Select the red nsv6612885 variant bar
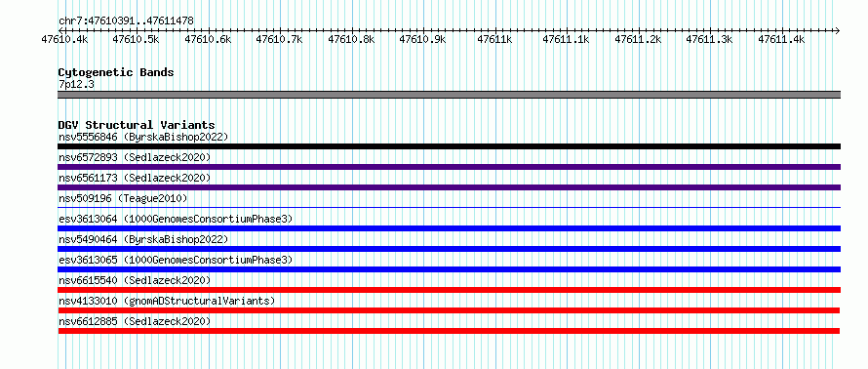 [450, 331]
